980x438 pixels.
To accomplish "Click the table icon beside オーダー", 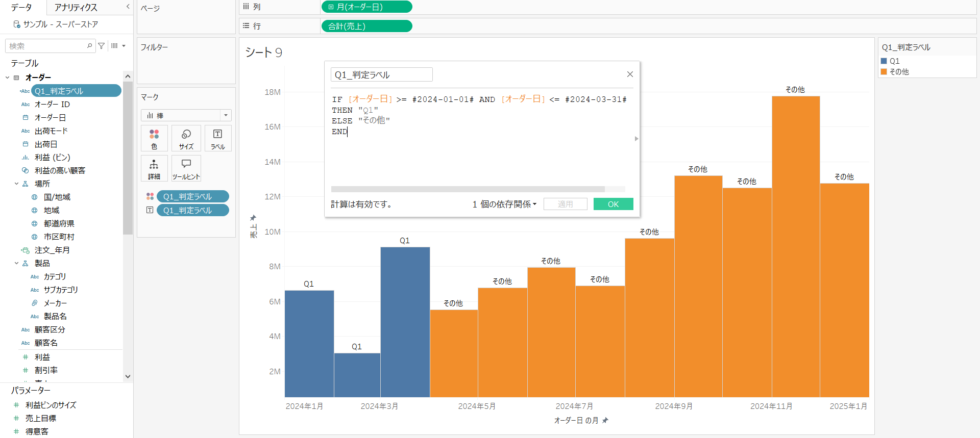I will coord(16,78).
